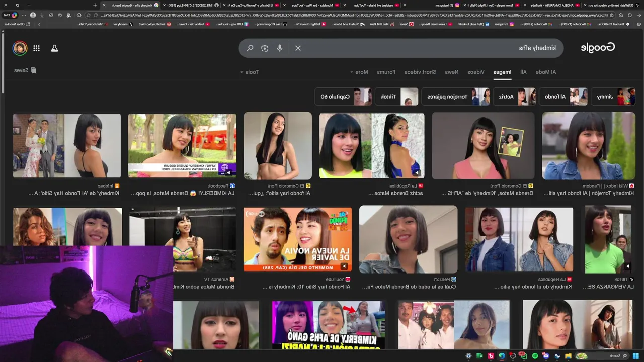The image size is (644, 362).
Task: Open Search Labs flask icon
Action: tap(54, 48)
